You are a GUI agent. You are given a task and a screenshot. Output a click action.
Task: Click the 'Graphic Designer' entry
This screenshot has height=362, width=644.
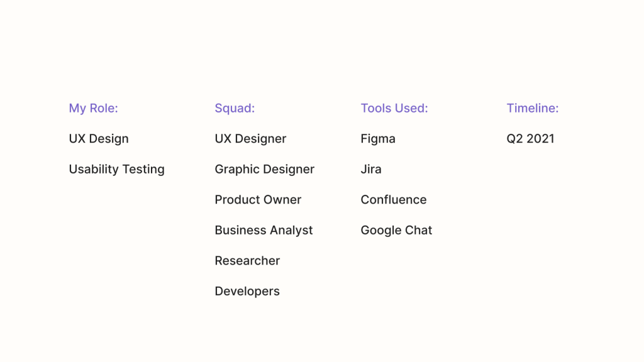pyautogui.click(x=264, y=170)
